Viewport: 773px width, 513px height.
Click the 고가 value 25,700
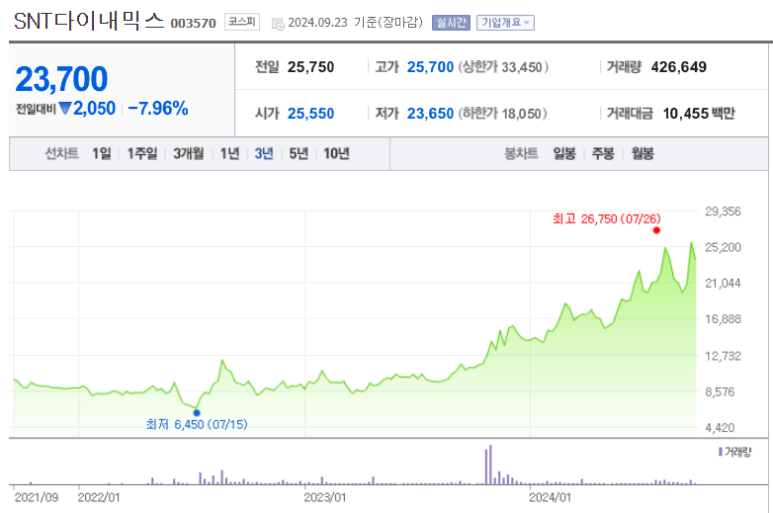430,67
